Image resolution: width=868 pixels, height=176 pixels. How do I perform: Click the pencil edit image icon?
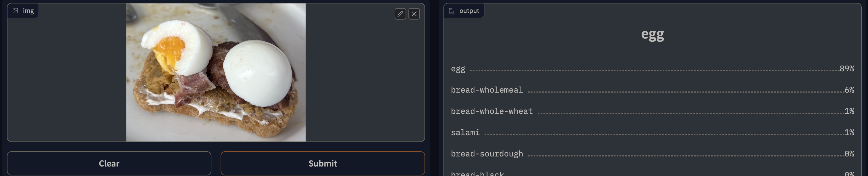pos(400,14)
